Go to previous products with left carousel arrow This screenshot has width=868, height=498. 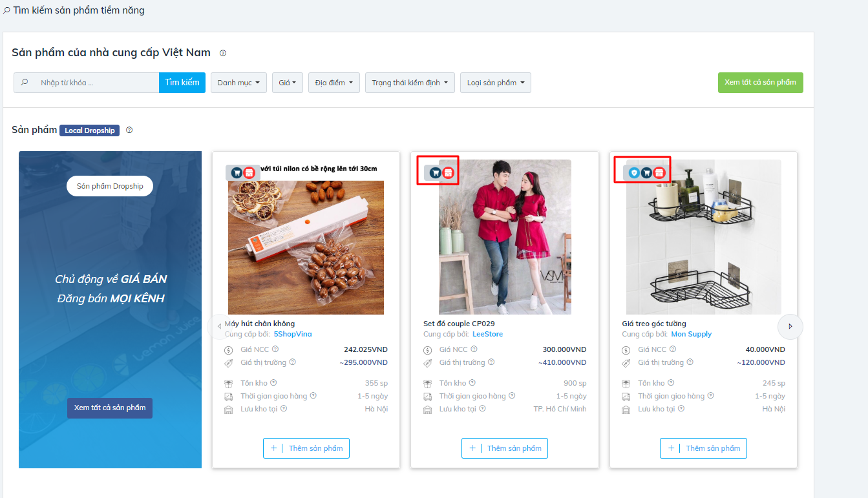pyautogui.click(x=219, y=326)
